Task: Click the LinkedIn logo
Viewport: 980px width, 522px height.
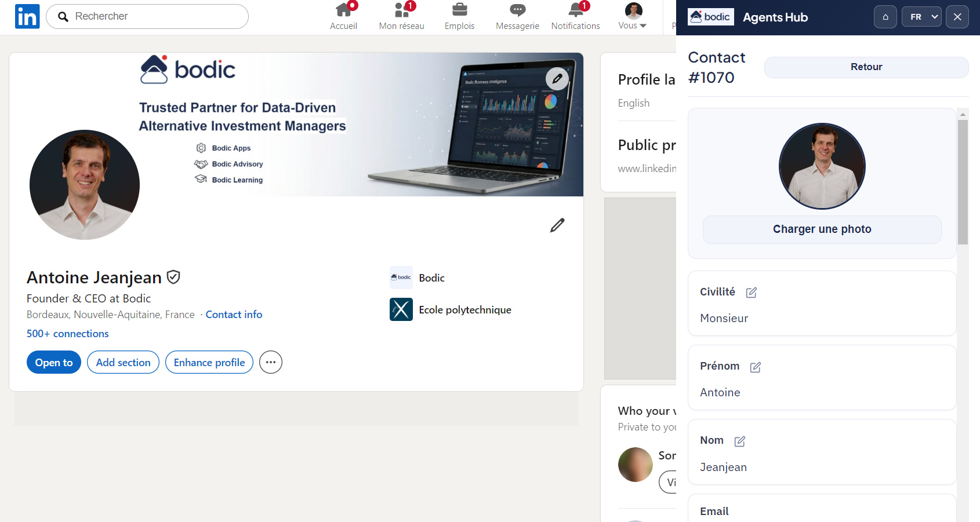Action: pos(27,16)
